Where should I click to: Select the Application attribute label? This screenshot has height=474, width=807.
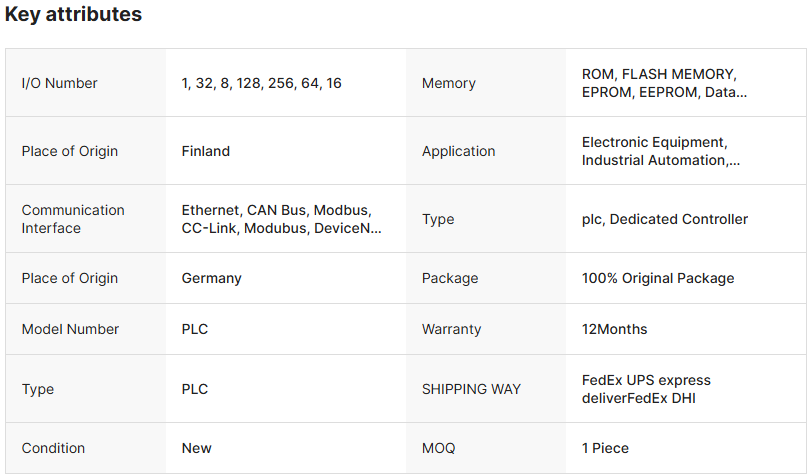point(458,151)
